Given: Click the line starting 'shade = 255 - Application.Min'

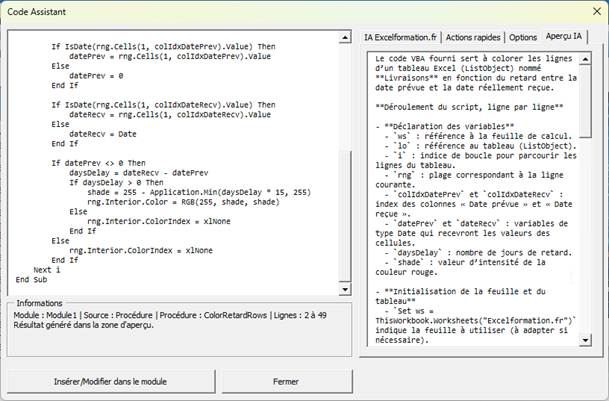Looking at the screenshot, I should (x=199, y=192).
